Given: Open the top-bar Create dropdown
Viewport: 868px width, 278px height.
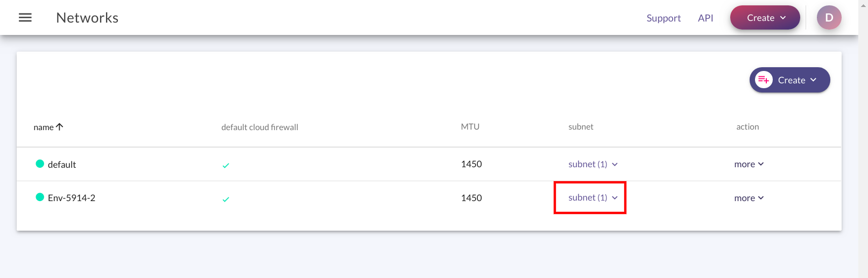Looking at the screenshot, I should [x=765, y=18].
